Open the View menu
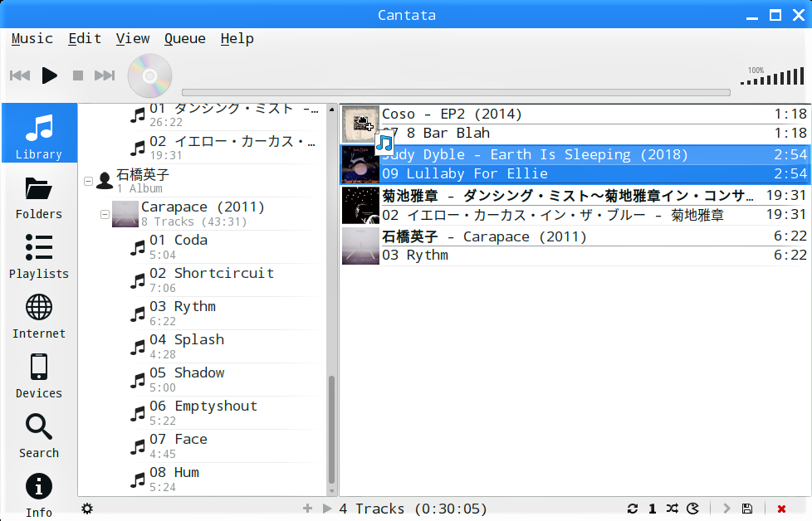This screenshot has width=812, height=521. (133, 39)
